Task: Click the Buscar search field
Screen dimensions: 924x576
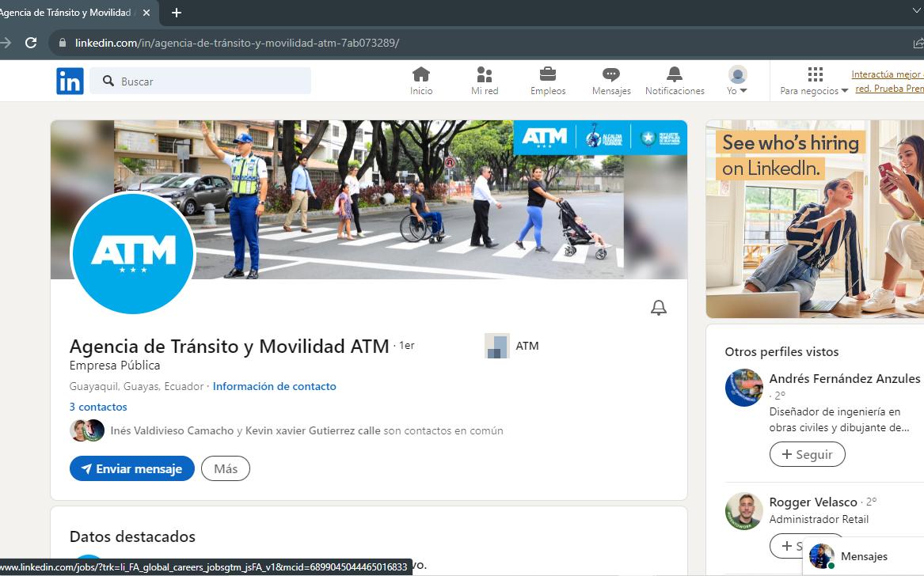Action: (200, 81)
